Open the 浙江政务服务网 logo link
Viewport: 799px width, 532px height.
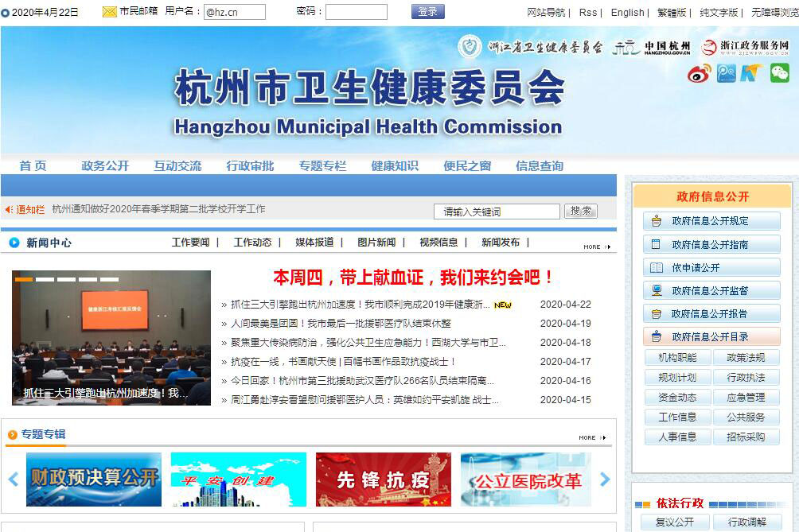click(x=745, y=48)
